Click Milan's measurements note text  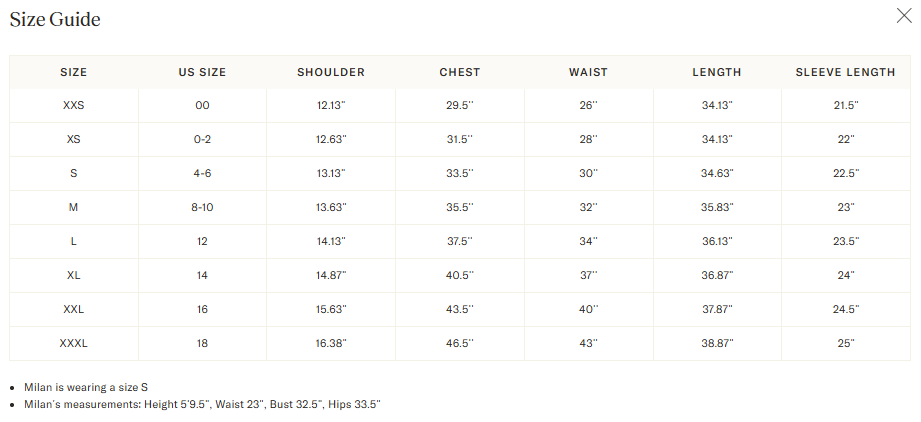click(202, 404)
